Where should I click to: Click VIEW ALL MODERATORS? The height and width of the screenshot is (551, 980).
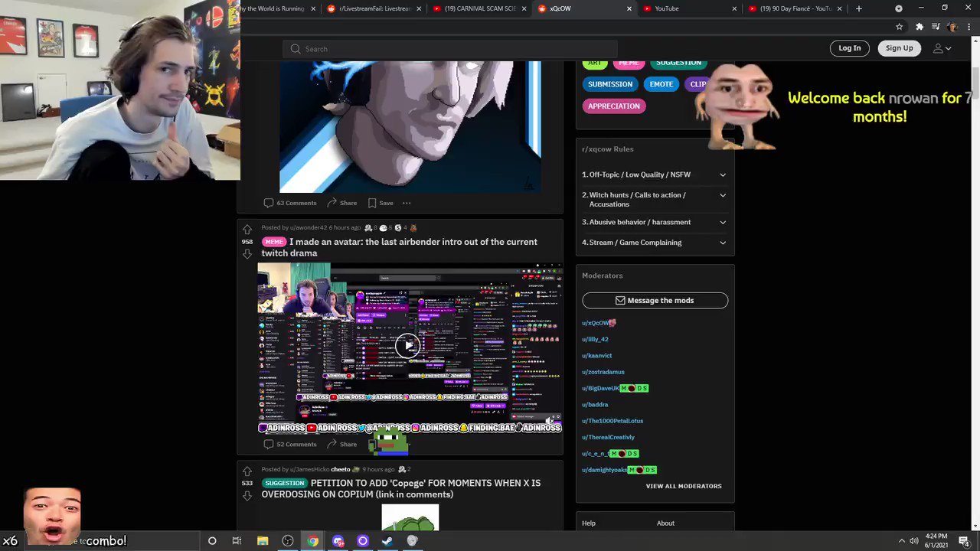(x=683, y=486)
